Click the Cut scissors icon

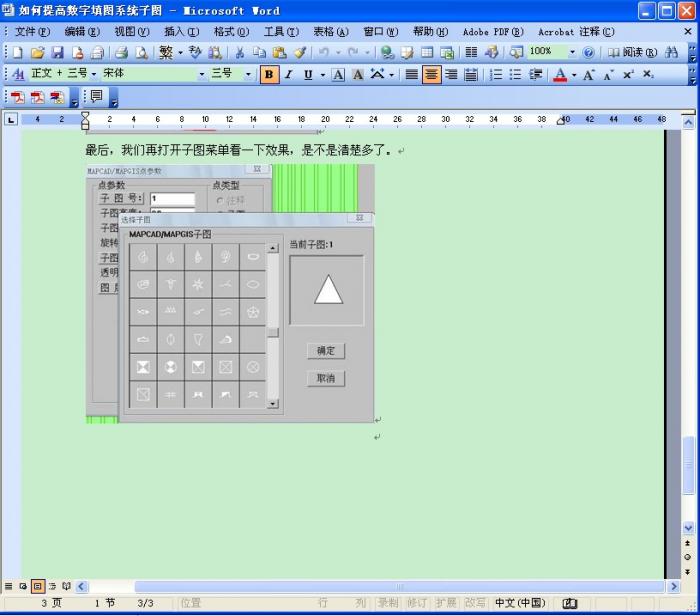pos(240,52)
